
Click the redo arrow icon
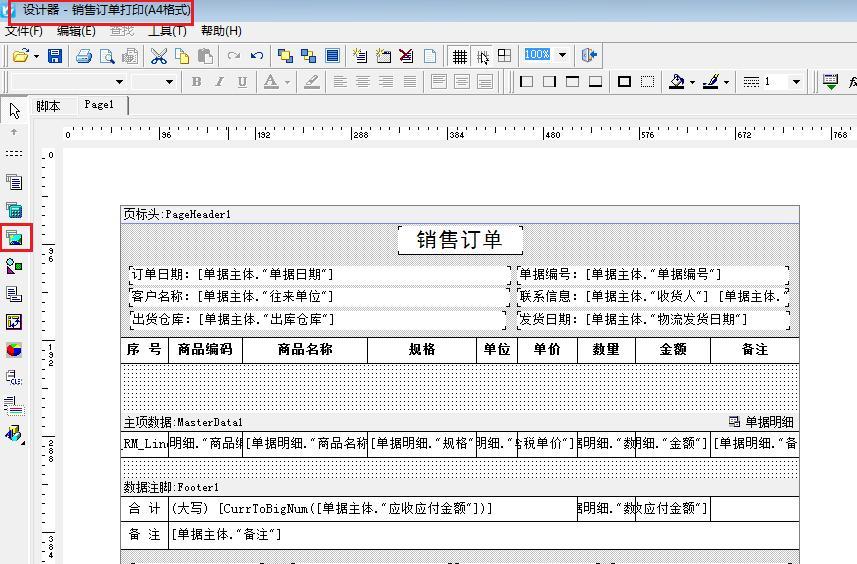(233, 56)
